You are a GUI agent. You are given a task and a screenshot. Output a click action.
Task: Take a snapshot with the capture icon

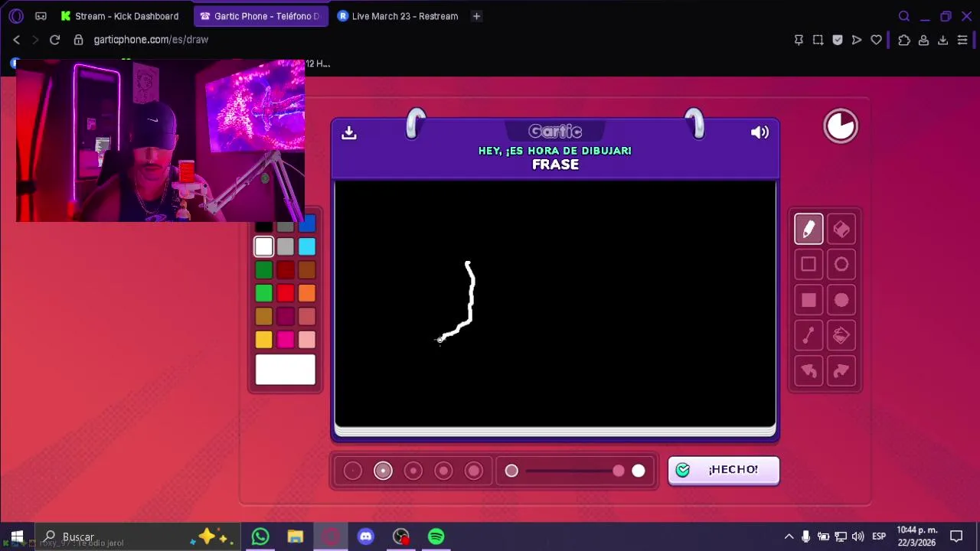pyautogui.click(x=818, y=40)
